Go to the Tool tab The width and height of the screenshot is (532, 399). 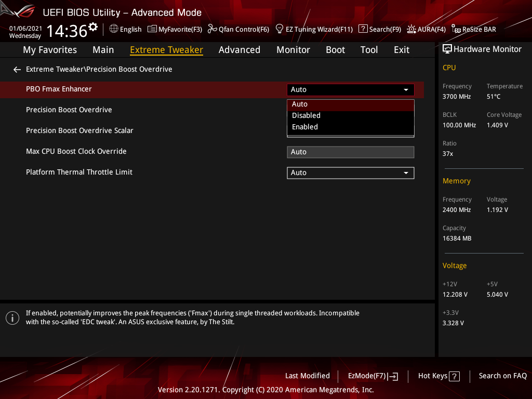369,50
